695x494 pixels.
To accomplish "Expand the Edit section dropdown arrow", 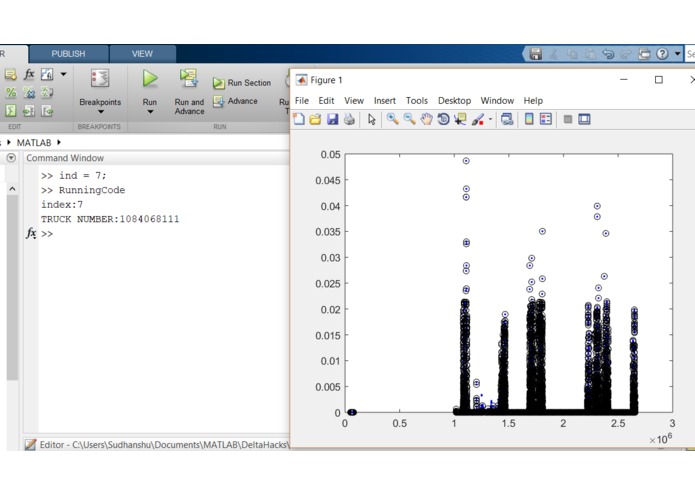I will [x=64, y=74].
